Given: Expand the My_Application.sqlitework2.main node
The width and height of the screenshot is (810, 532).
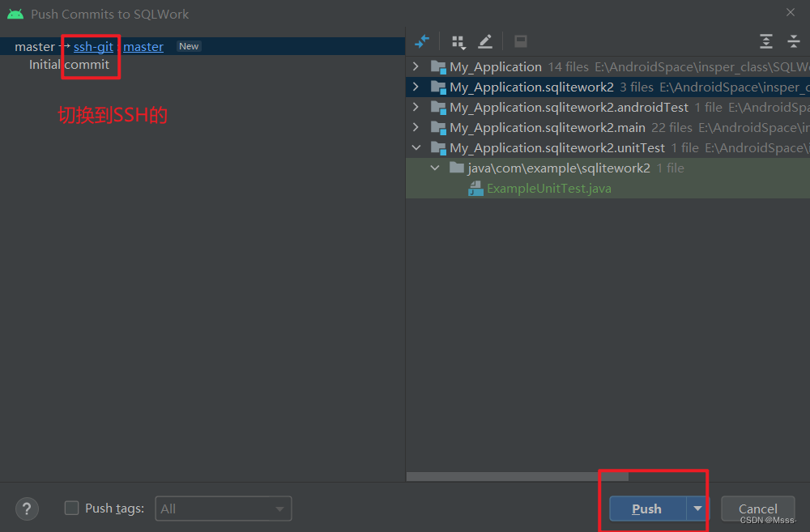Looking at the screenshot, I should point(416,127).
